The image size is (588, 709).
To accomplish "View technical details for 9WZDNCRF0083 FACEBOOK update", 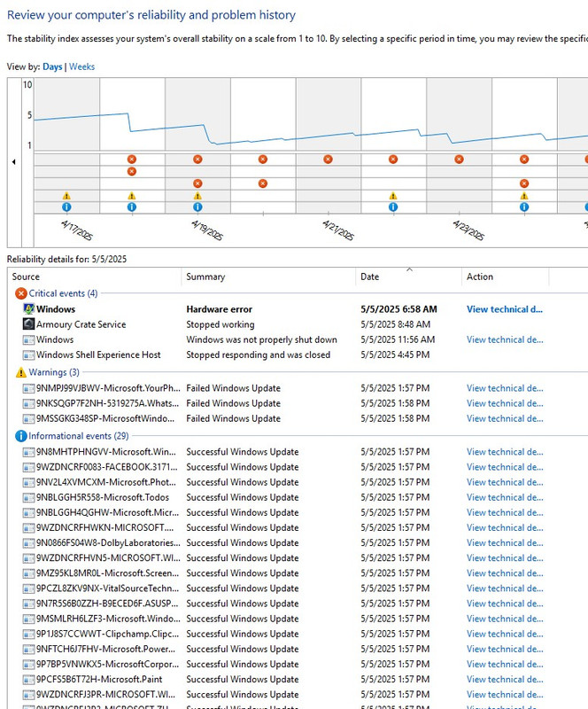I will [x=505, y=467].
